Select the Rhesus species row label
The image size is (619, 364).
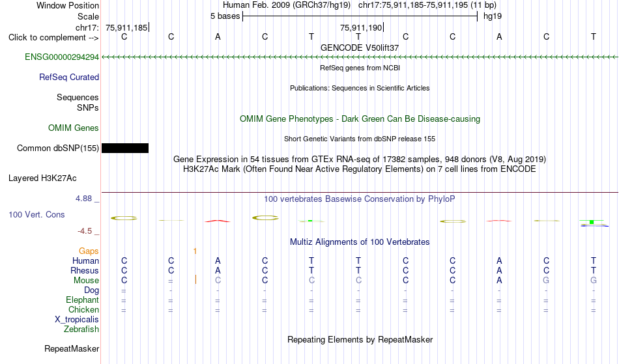(85, 270)
